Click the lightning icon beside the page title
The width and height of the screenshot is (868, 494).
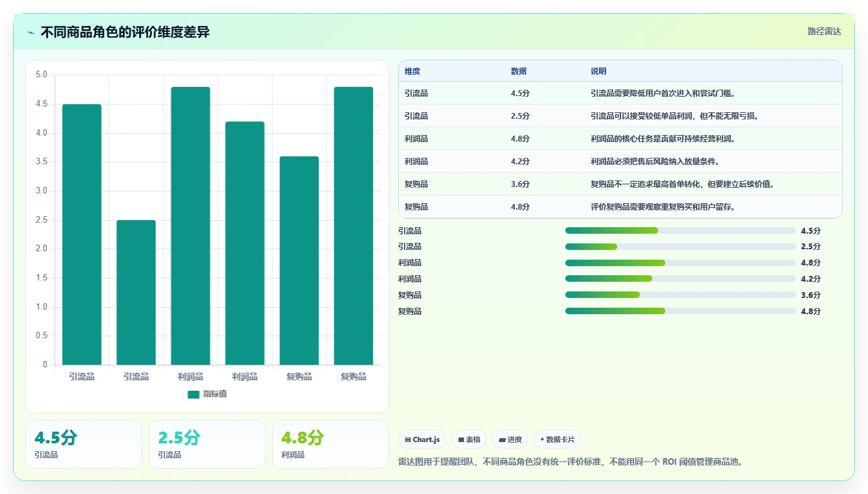pos(31,32)
